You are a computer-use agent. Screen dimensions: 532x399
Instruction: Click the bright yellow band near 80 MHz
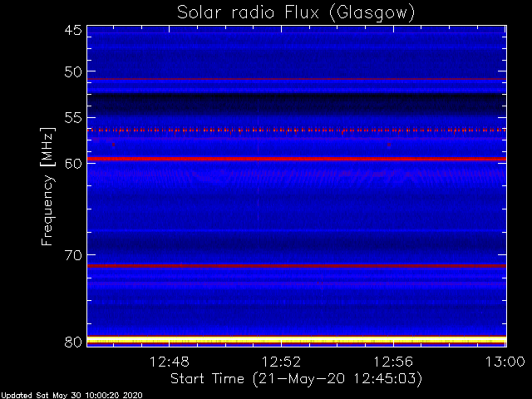pos(297,340)
